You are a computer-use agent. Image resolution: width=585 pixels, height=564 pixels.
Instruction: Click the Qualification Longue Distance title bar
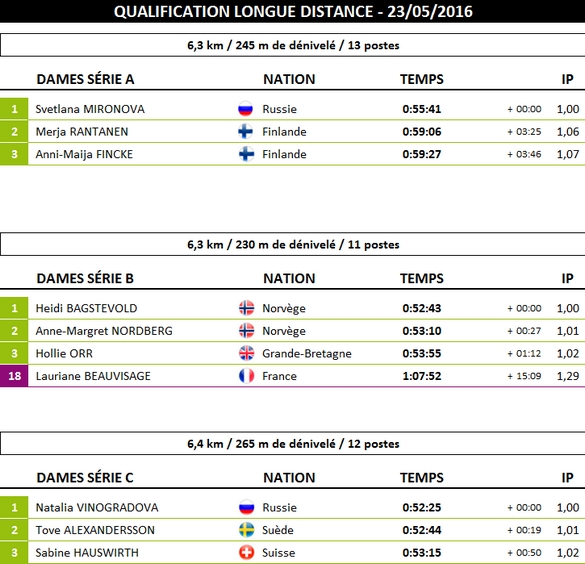click(292, 11)
